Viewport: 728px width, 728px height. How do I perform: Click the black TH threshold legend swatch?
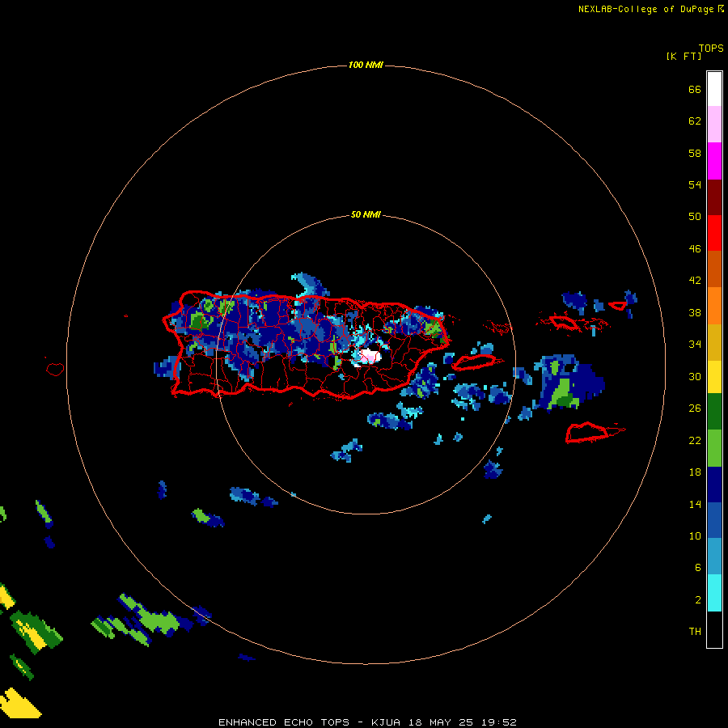pyautogui.click(x=714, y=629)
